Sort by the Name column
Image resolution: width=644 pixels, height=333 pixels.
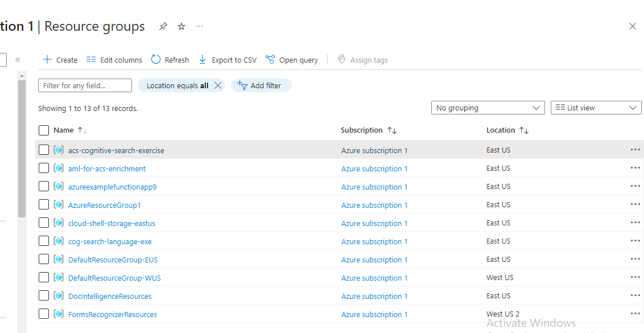coord(70,130)
